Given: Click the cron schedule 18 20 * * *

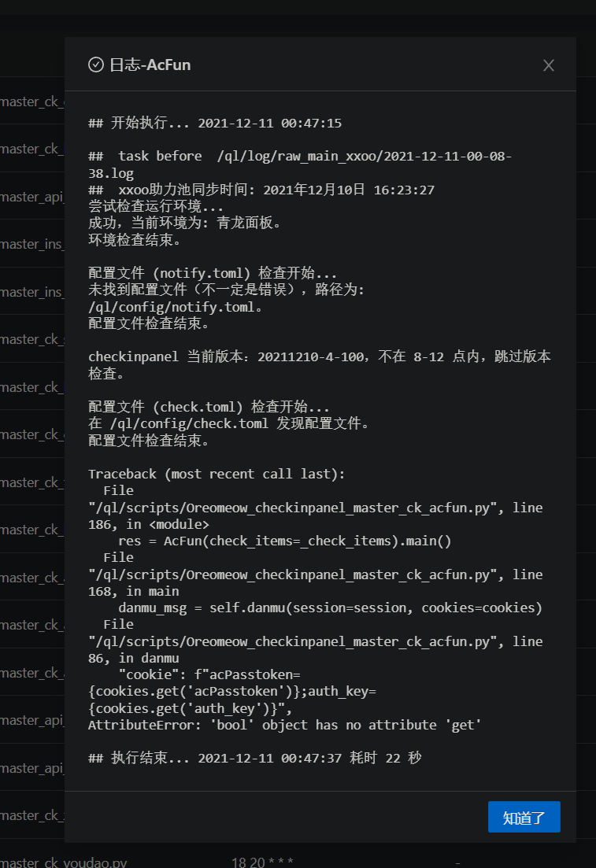Looking at the screenshot, I should coord(263,862).
